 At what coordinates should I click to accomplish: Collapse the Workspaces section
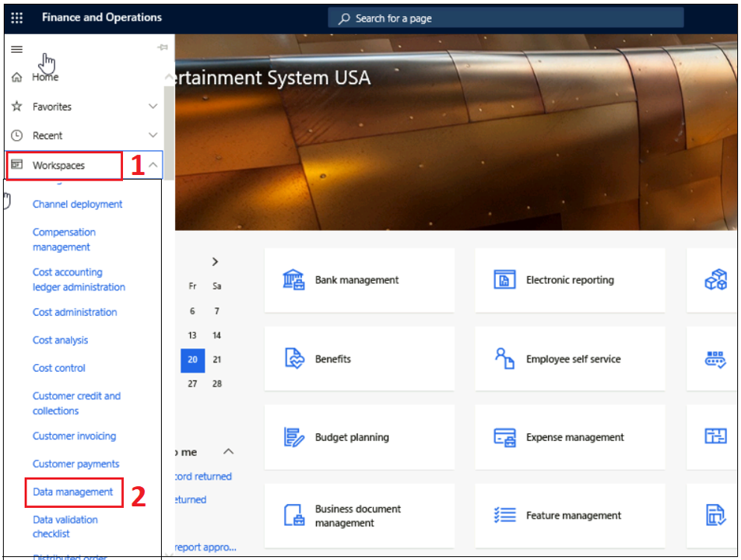coord(153,165)
